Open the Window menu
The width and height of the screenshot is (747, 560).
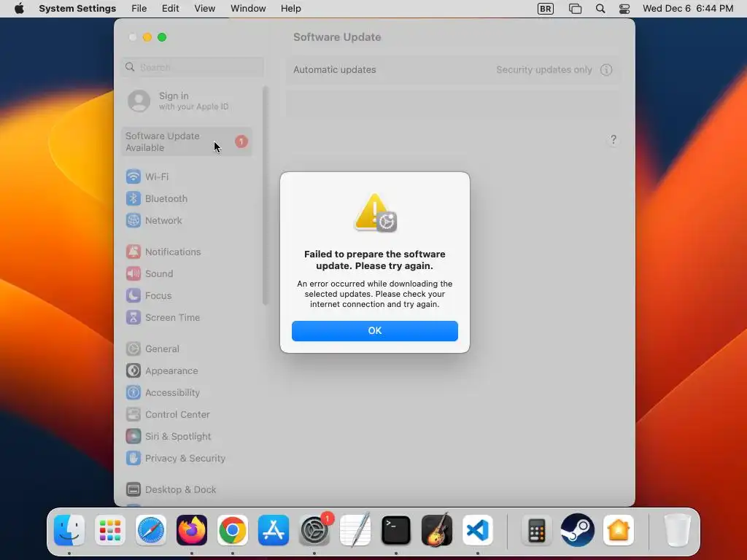(248, 9)
